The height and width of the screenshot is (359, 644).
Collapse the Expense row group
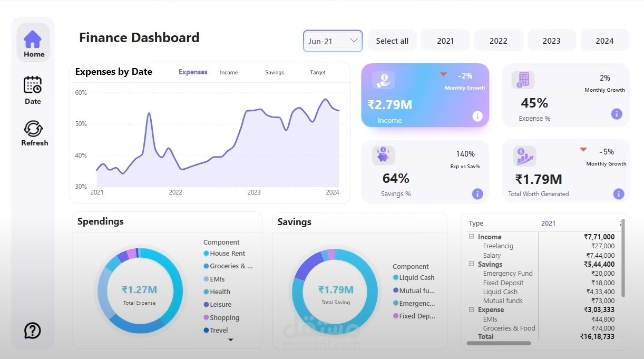[x=471, y=309]
